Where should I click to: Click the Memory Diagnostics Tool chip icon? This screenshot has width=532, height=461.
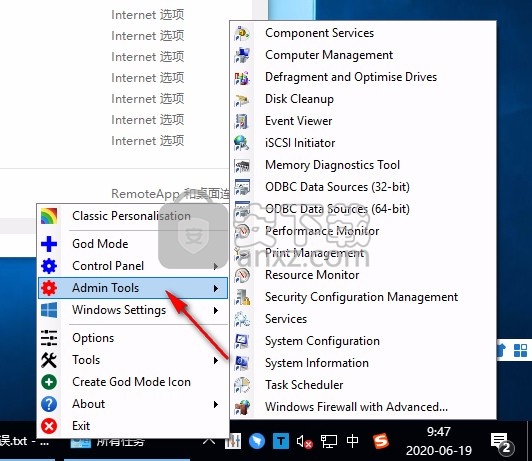pyautogui.click(x=242, y=165)
